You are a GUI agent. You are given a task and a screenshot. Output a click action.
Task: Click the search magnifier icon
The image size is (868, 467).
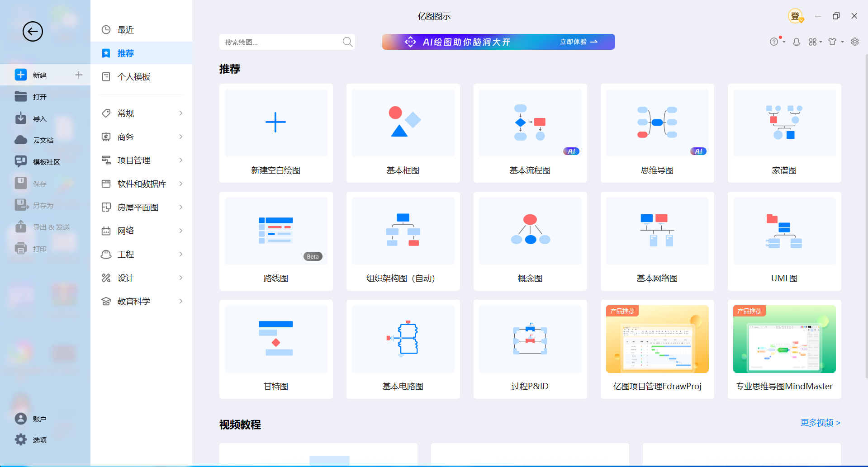click(347, 42)
